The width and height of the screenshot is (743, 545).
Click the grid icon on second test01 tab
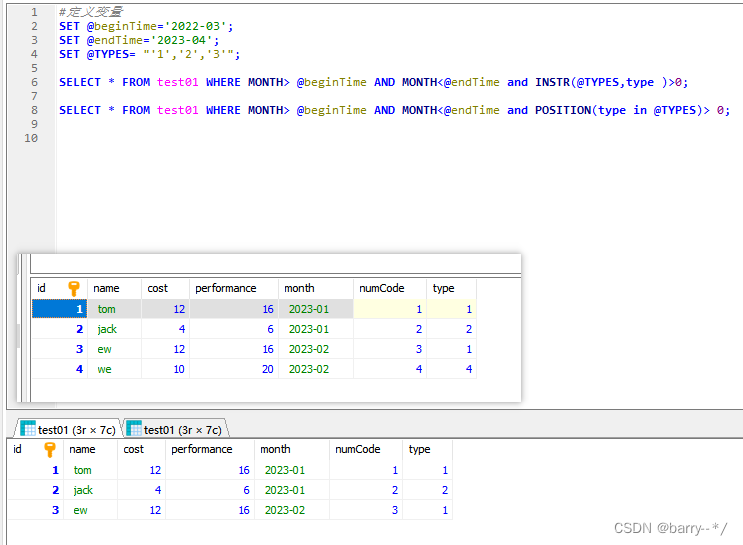(134, 428)
